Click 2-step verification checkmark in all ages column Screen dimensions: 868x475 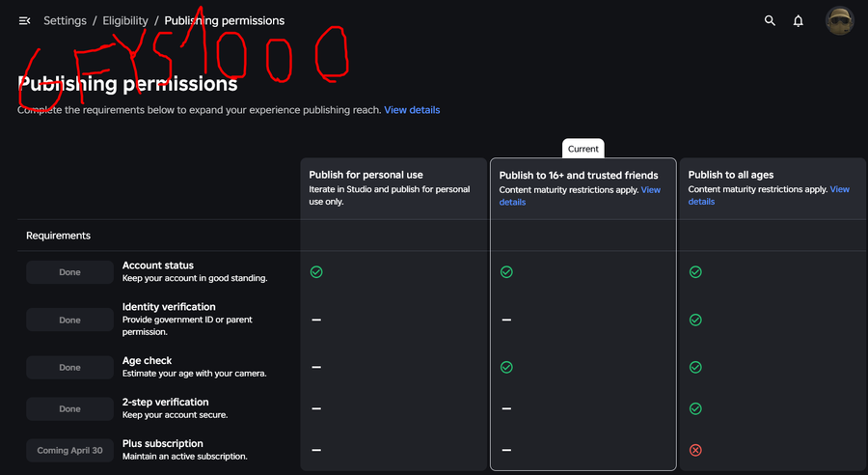(x=695, y=408)
